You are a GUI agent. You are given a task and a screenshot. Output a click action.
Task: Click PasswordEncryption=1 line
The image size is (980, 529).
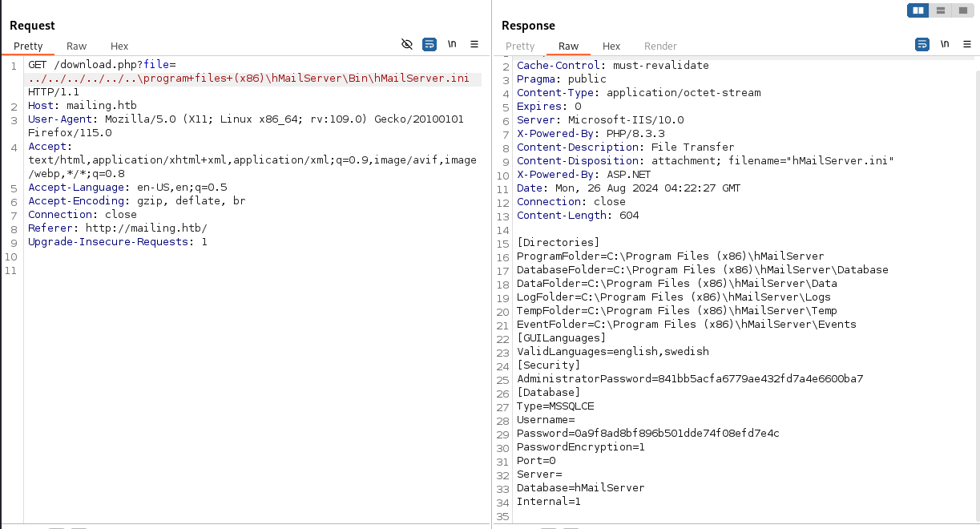(581, 447)
